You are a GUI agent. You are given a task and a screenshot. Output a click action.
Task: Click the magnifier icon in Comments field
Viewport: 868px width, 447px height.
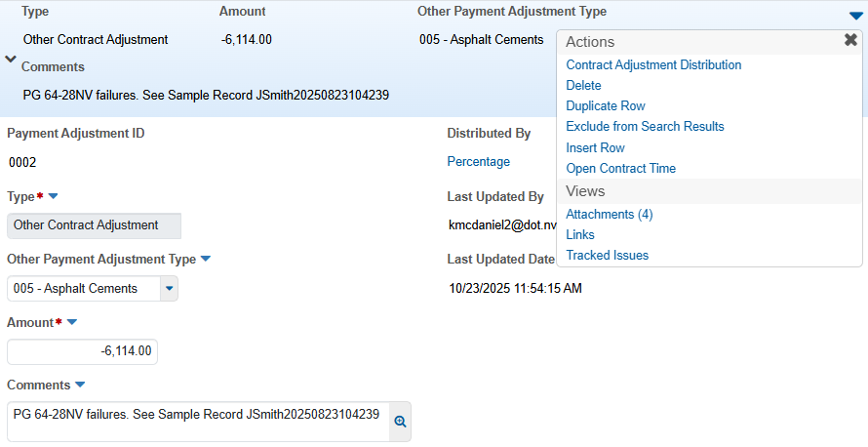click(400, 422)
